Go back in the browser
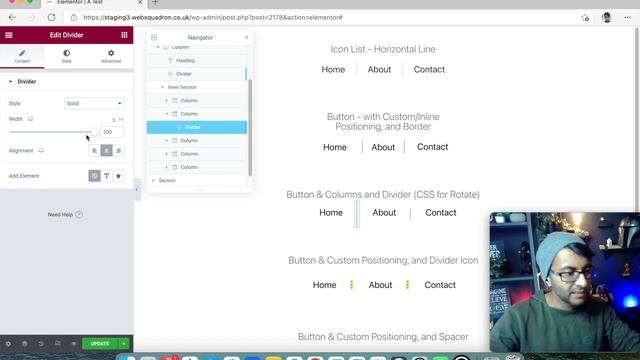 point(12,18)
